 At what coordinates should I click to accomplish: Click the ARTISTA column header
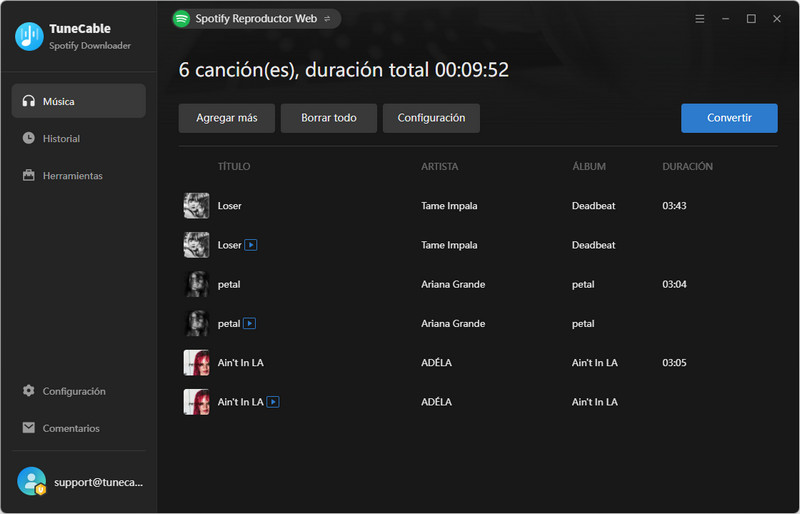[x=440, y=166]
